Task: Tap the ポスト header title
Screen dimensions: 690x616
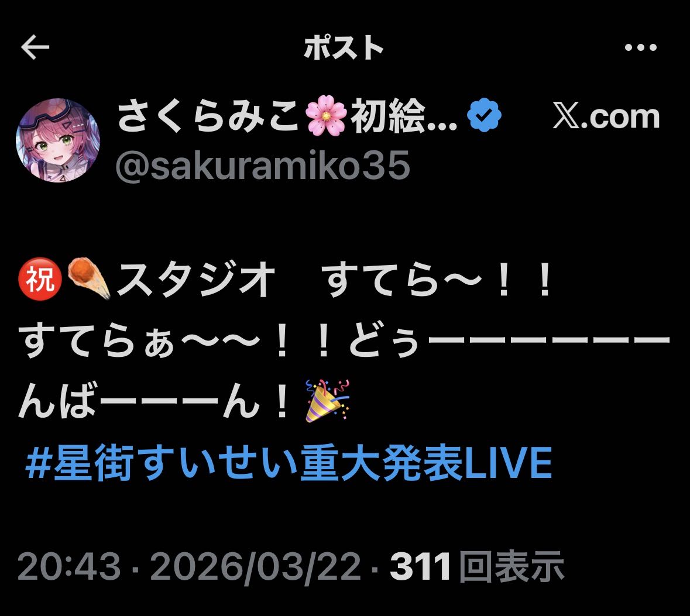Action: point(344,47)
